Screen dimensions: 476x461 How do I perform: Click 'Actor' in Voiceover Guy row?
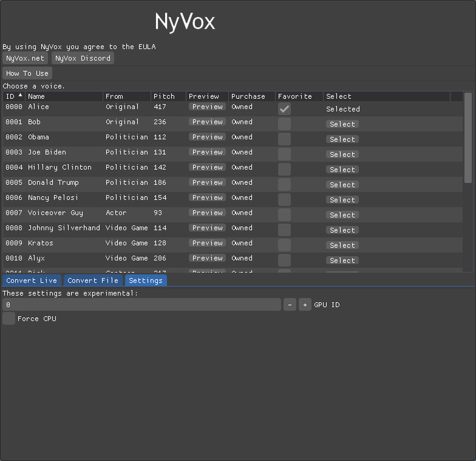116,213
